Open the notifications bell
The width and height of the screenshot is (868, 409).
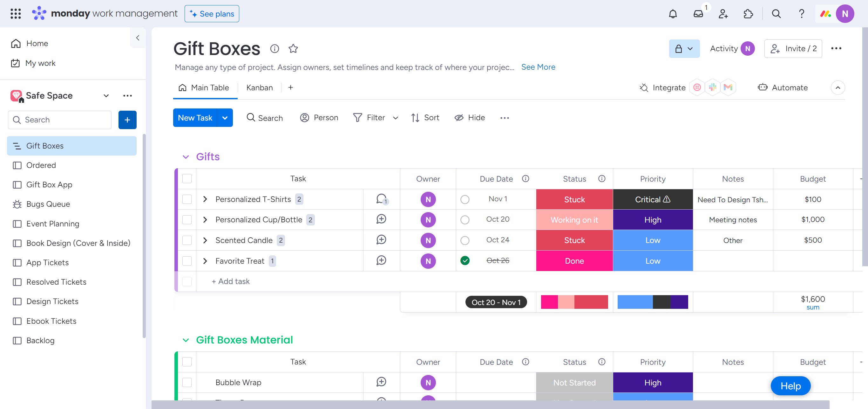[x=673, y=14]
